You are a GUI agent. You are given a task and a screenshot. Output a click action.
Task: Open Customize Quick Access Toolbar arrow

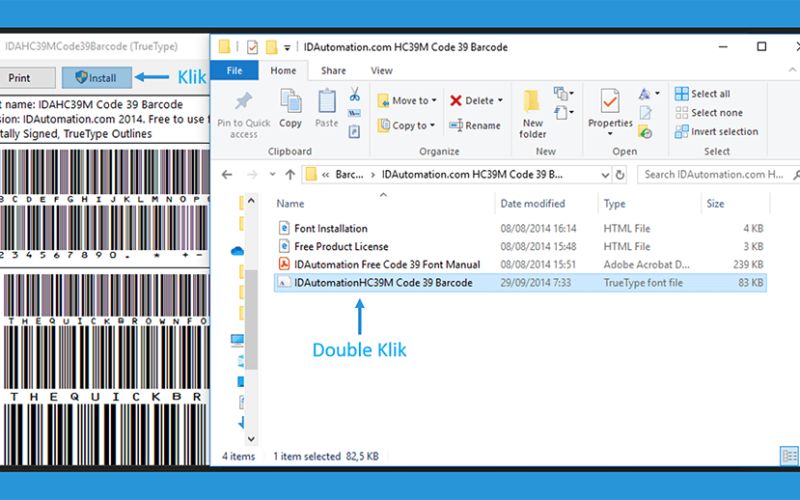pos(287,48)
